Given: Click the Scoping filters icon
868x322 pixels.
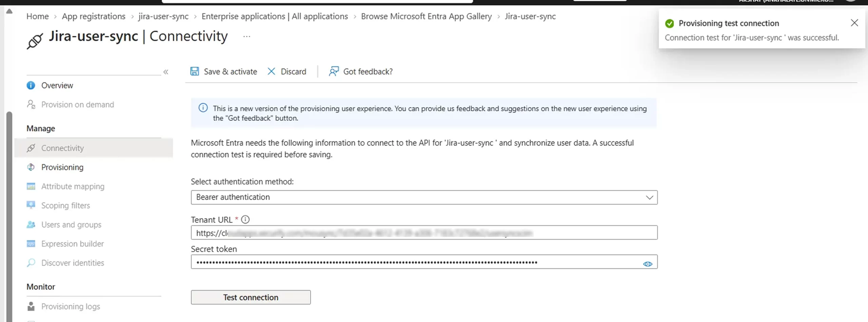Looking at the screenshot, I should (31, 205).
